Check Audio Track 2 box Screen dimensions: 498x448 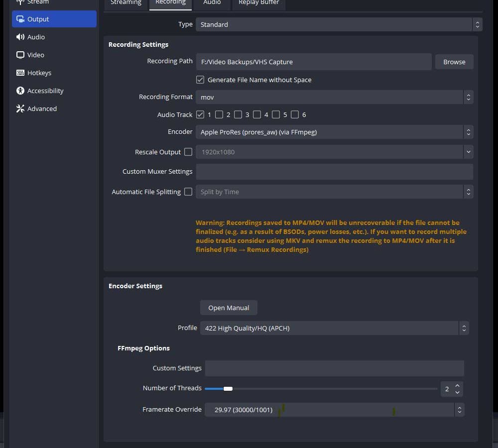219,114
